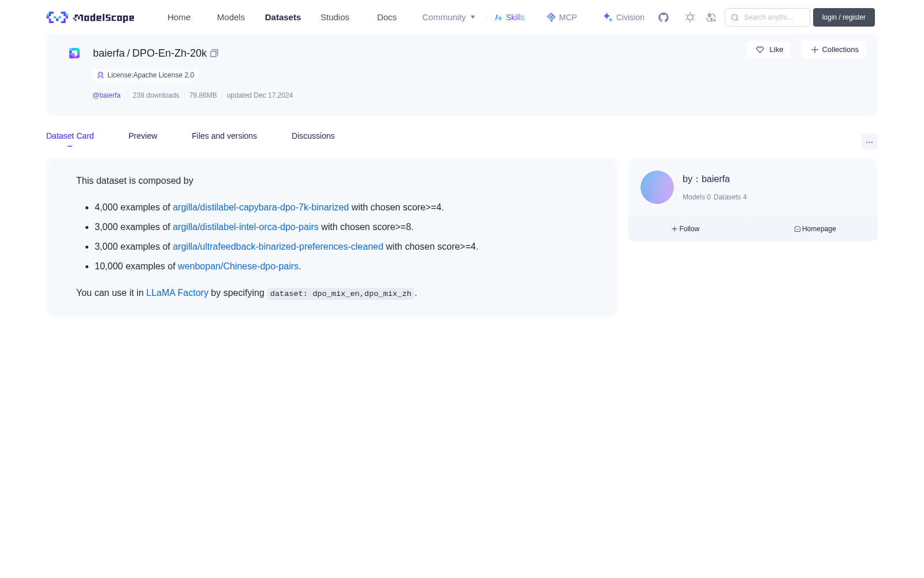Click the baierfa namespace in the title

click(x=109, y=53)
